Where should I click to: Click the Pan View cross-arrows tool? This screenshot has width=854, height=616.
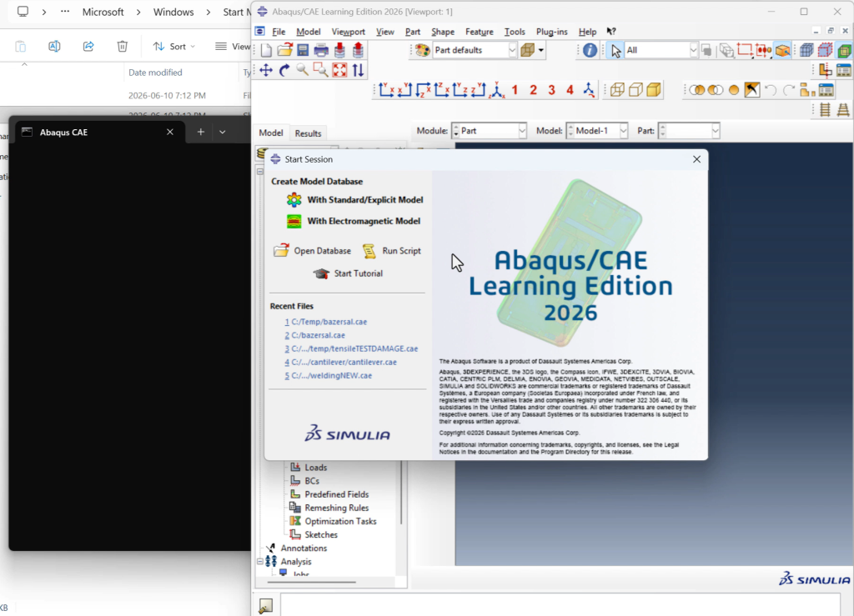pos(266,70)
